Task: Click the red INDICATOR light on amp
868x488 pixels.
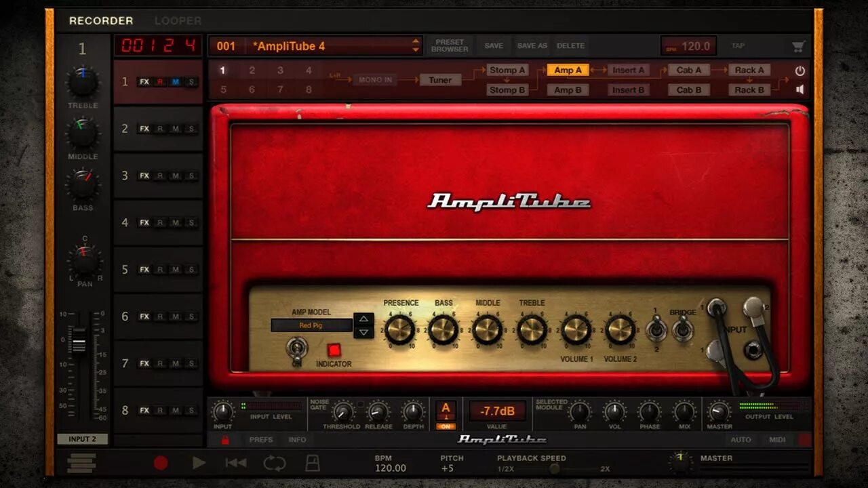Action: [x=334, y=350]
